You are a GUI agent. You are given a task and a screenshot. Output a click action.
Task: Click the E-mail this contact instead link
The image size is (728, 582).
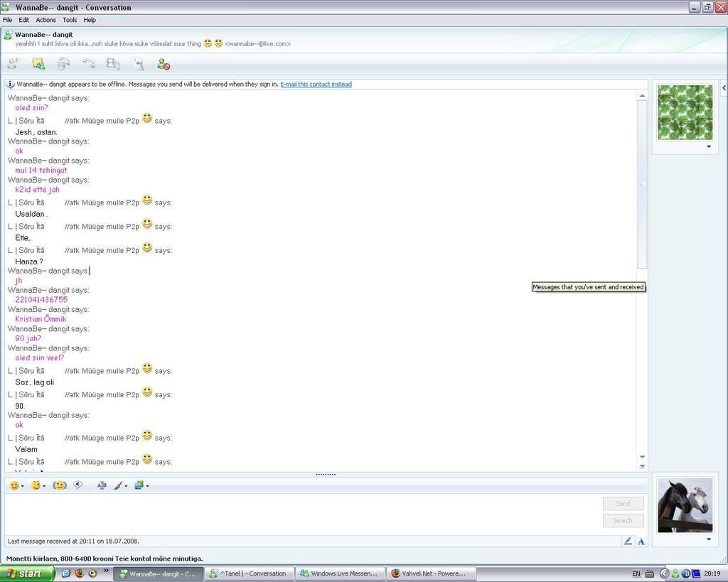pos(316,84)
